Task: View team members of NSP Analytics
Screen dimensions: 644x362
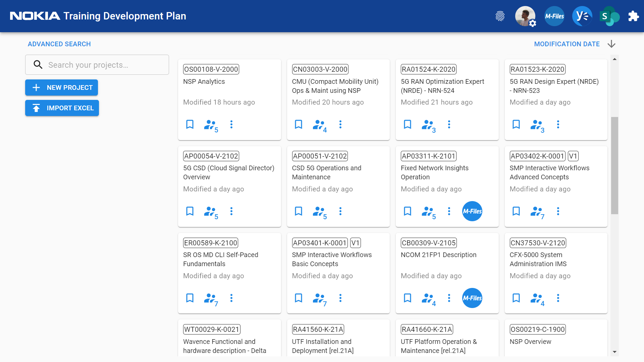Action: [211, 126]
